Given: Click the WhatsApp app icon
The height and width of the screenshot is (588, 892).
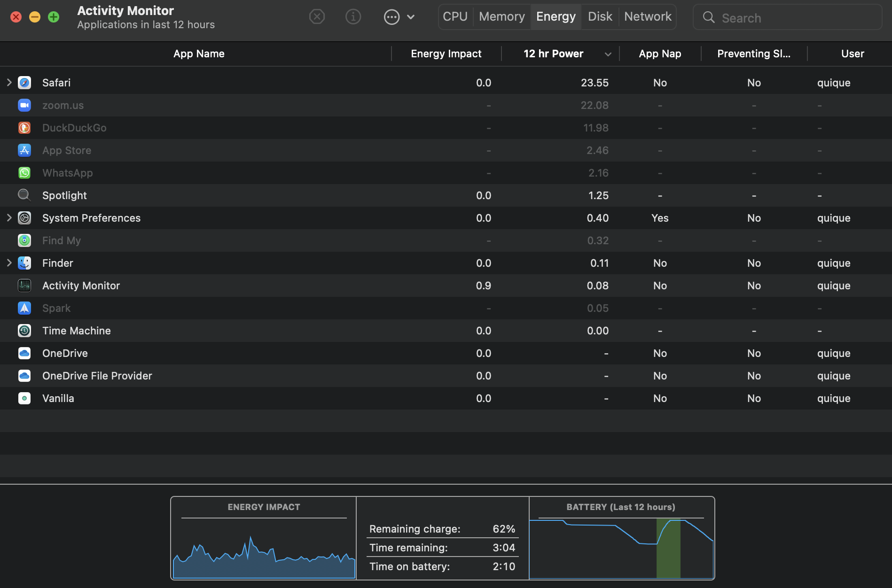Looking at the screenshot, I should click(x=24, y=173).
